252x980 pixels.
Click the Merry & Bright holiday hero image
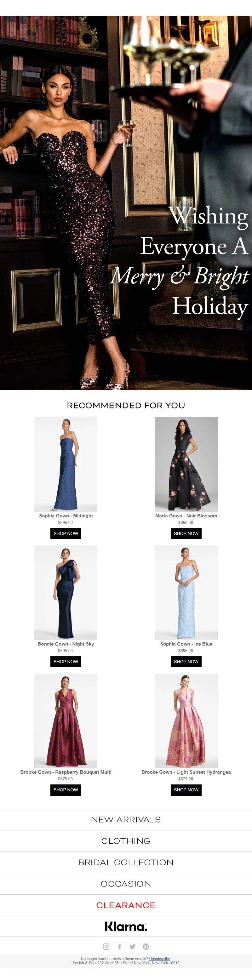coord(126,203)
